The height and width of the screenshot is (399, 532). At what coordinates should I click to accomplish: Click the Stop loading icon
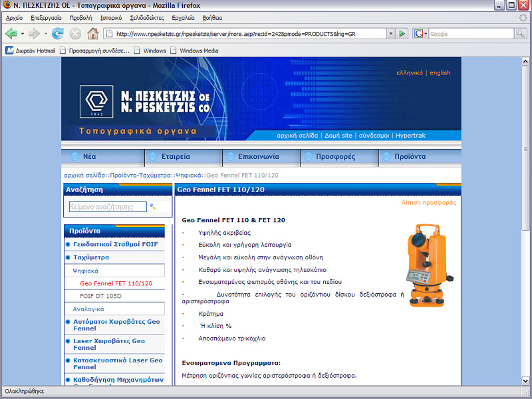click(75, 34)
